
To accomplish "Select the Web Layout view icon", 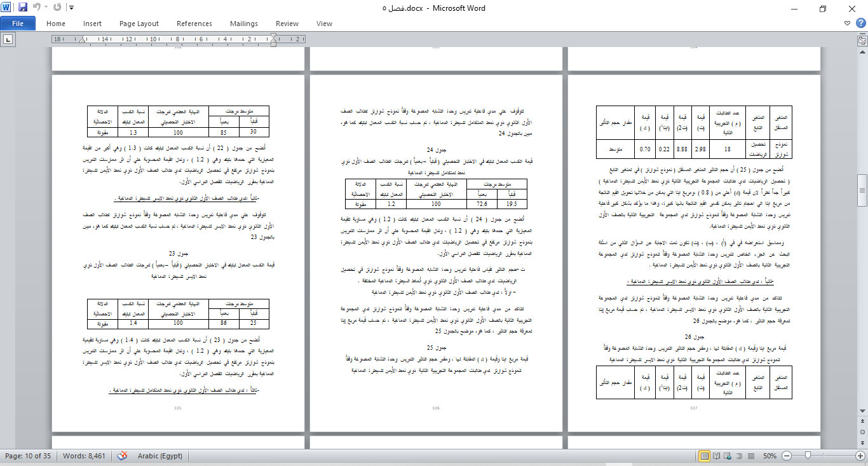I will coord(728,456).
